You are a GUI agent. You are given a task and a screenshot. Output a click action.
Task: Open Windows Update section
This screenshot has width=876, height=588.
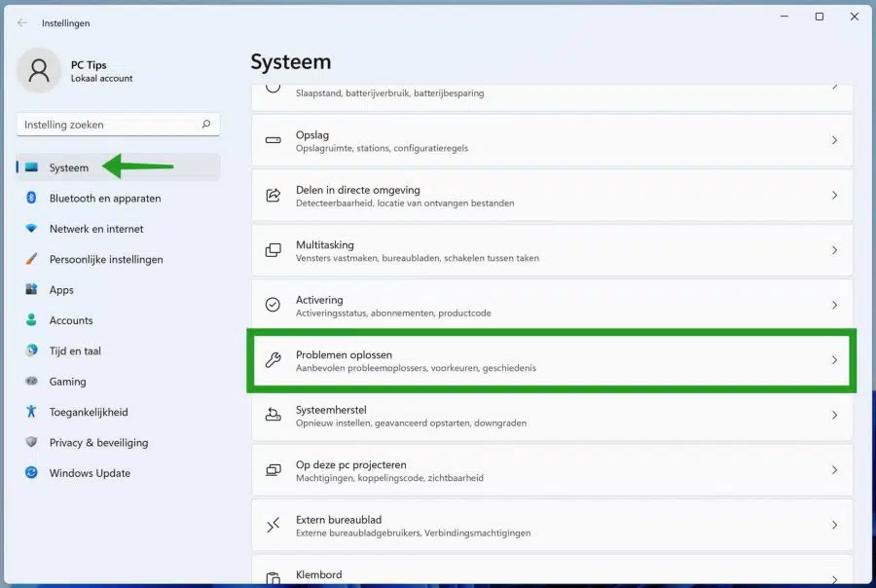[x=118, y=473]
